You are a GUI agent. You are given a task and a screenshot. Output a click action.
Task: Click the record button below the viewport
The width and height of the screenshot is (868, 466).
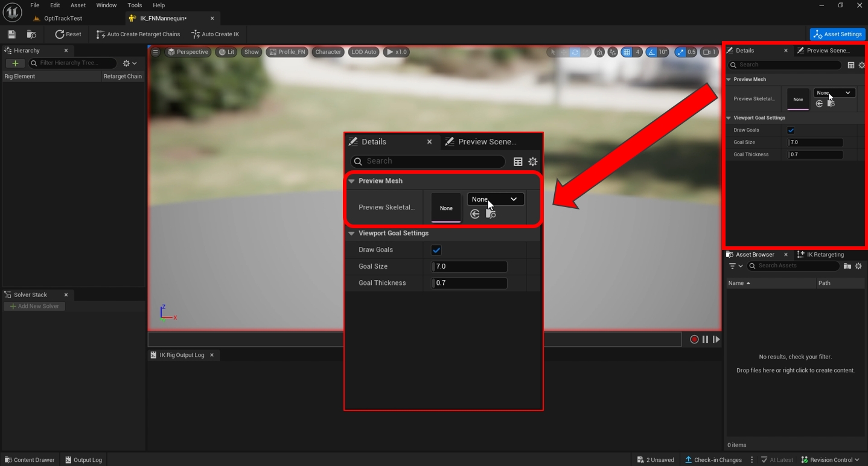[x=694, y=339]
